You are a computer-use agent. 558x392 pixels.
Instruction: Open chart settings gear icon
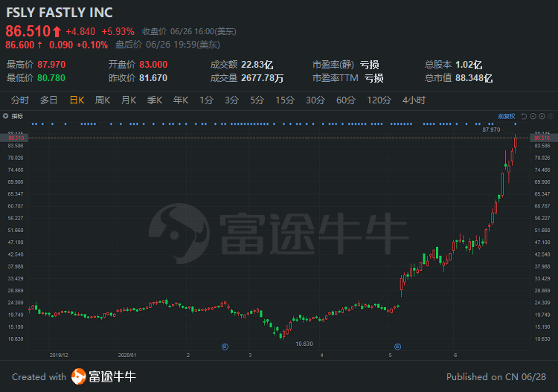tap(551, 116)
